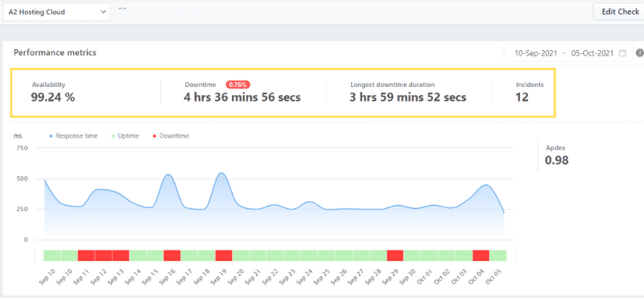Select the red Sep 11 status block
644x298 pixels.
coord(86,255)
